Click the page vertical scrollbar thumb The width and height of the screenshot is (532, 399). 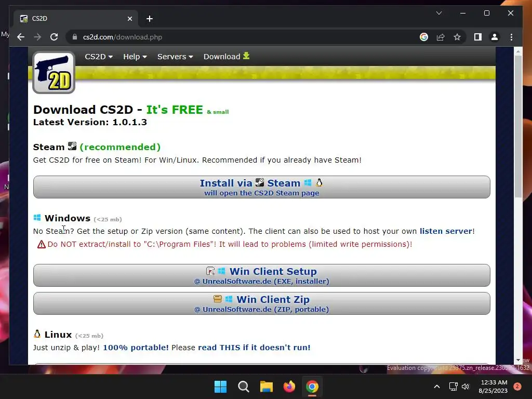click(x=518, y=126)
